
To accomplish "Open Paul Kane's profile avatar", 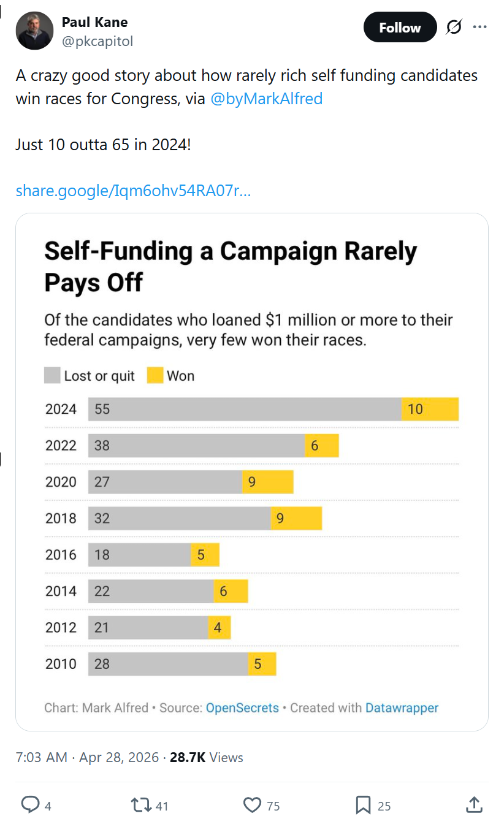I will [x=35, y=31].
